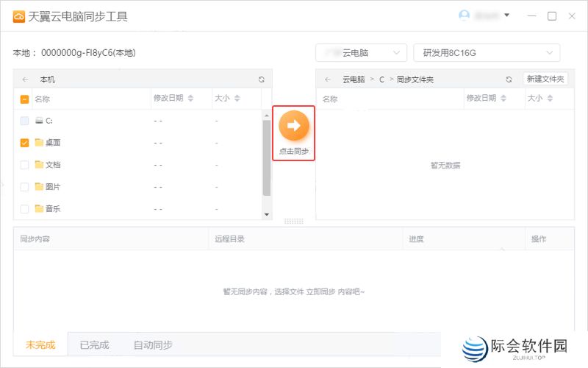This screenshot has width=588, height=368.
Task: Open the 云电脑 selection dropdown
Action: pyautogui.click(x=361, y=53)
